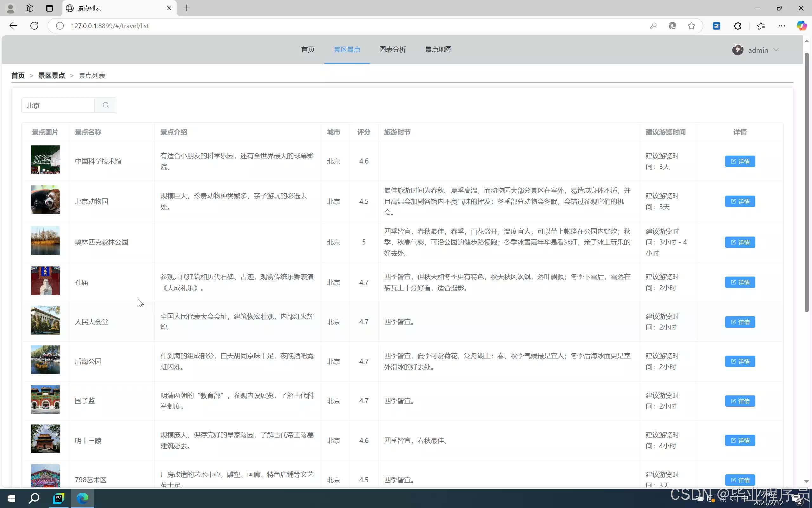The height and width of the screenshot is (508, 812).
Task: Open 详情 for 后海公园
Action: (x=740, y=361)
